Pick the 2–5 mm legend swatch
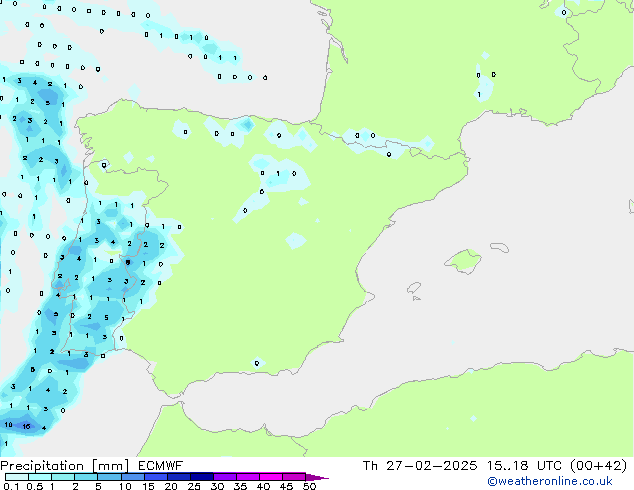 point(86,477)
